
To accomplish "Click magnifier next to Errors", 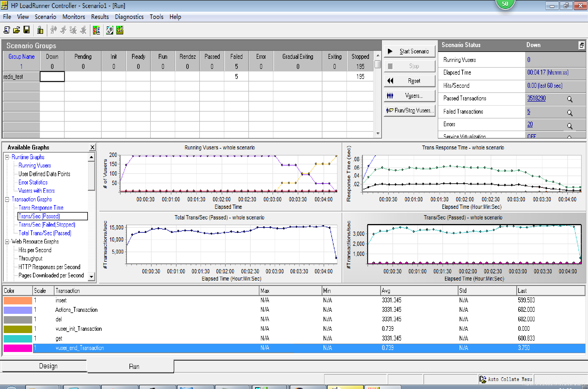I will point(570,126).
